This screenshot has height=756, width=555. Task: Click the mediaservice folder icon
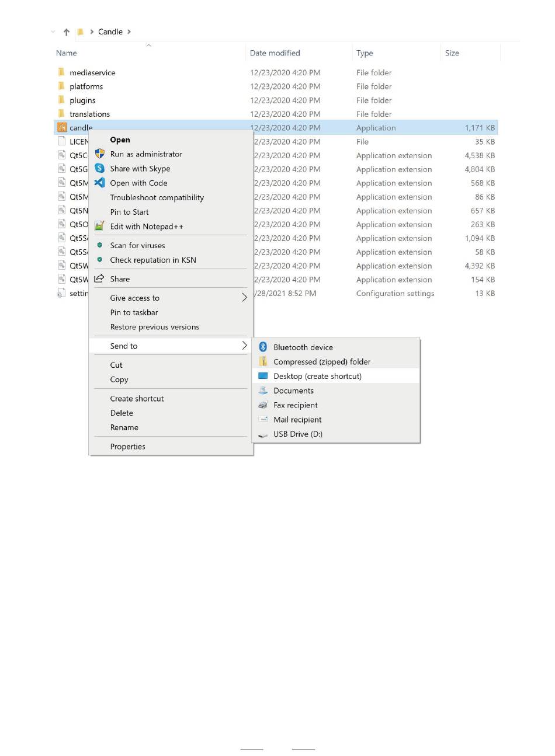point(61,72)
